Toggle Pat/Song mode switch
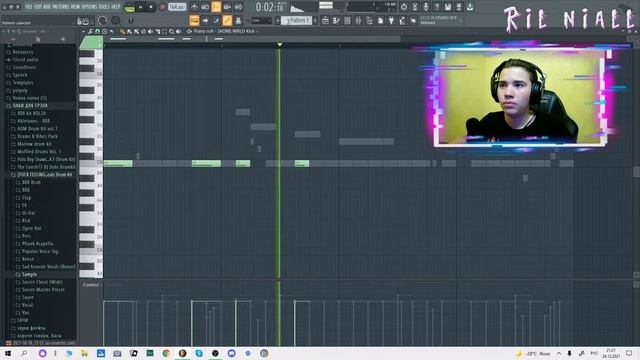The image size is (640, 360). [x=129, y=8]
